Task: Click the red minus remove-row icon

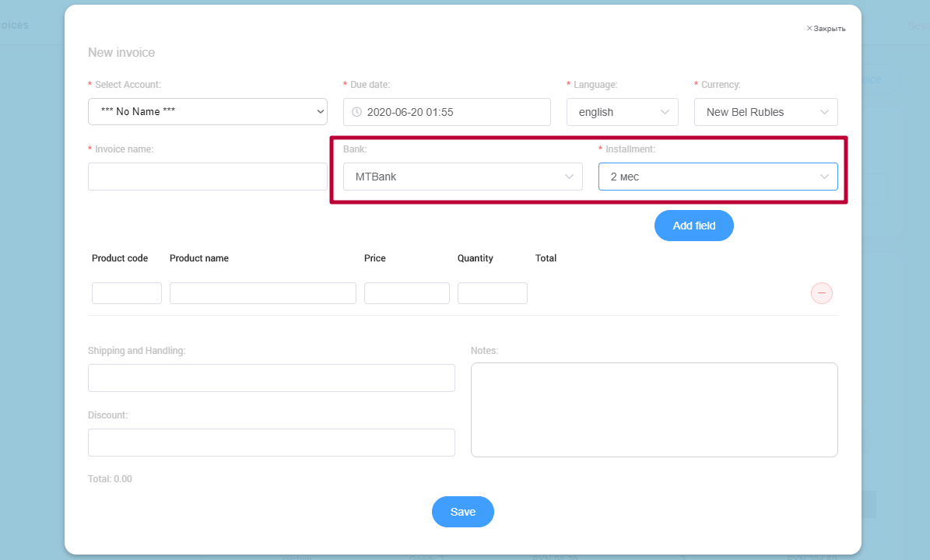Action: 822,293
